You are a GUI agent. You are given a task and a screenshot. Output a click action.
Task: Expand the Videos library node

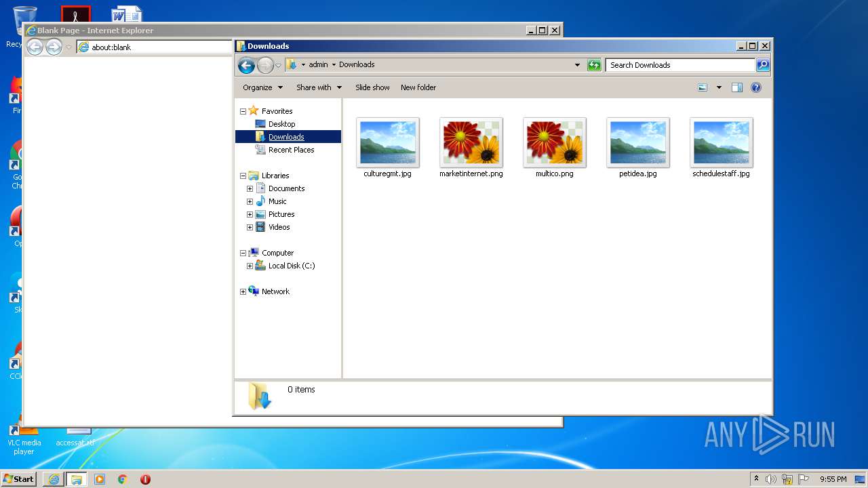[250, 227]
